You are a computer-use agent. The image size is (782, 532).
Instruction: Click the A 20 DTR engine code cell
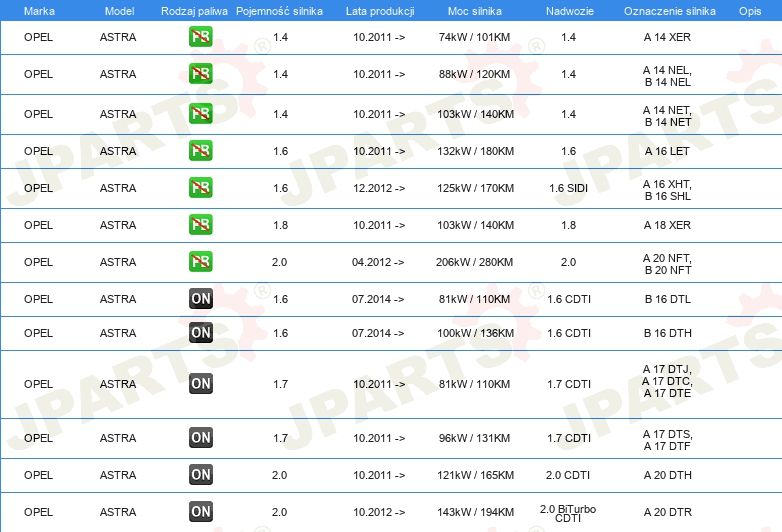(667, 512)
